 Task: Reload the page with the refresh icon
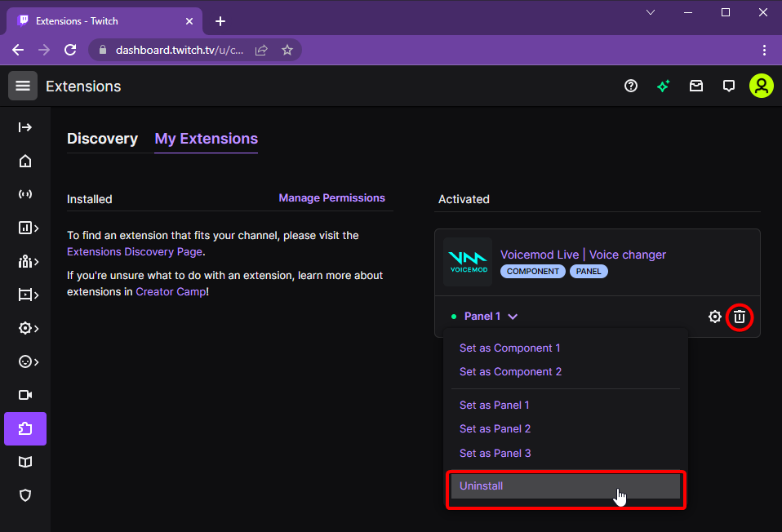(70, 50)
